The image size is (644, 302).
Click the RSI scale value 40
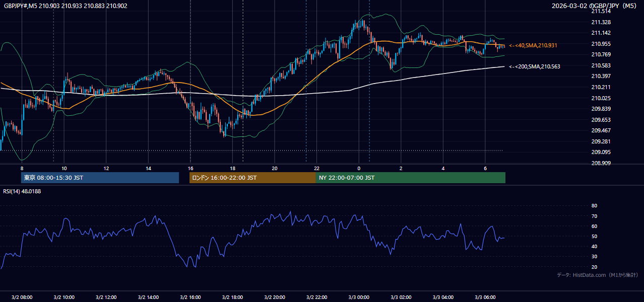tap(594, 246)
